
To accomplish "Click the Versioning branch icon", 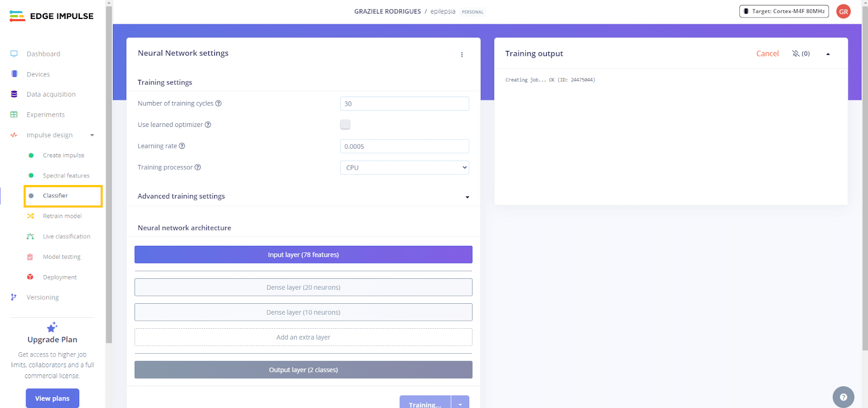I will pyautogui.click(x=14, y=297).
